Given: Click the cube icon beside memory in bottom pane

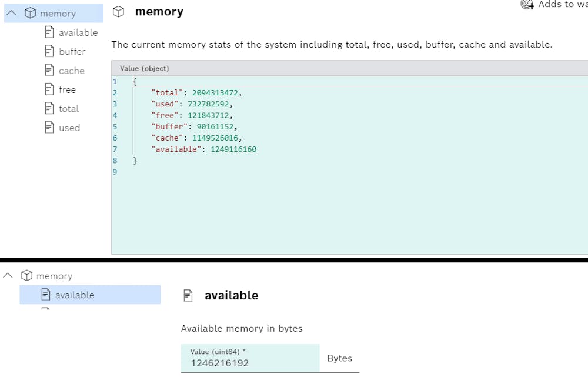Looking at the screenshot, I should coord(27,275).
